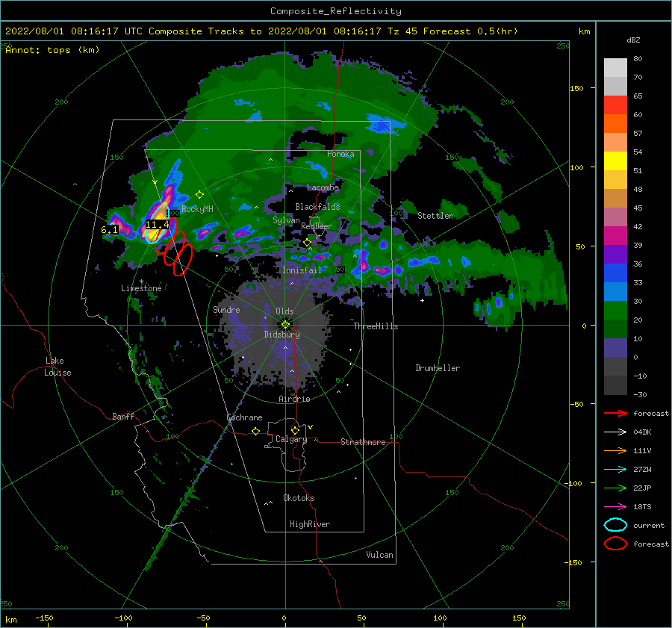The image size is (672, 628).
Task: Click the Stettler city label
Action: click(x=435, y=216)
